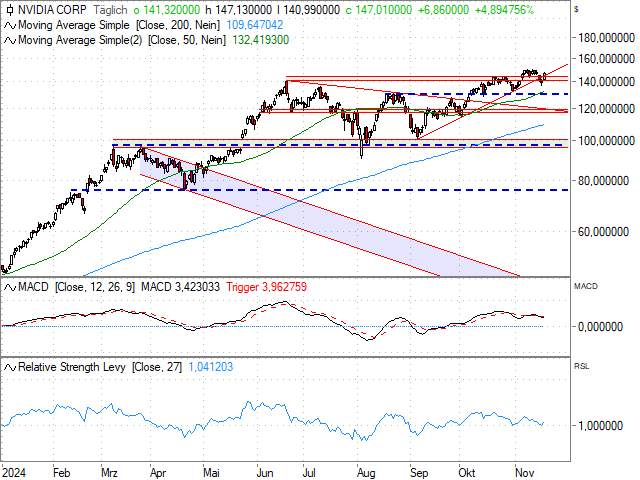Click the Relative Strength Levy line icon
The width and height of the screenshot is (640, 480).
10,367
